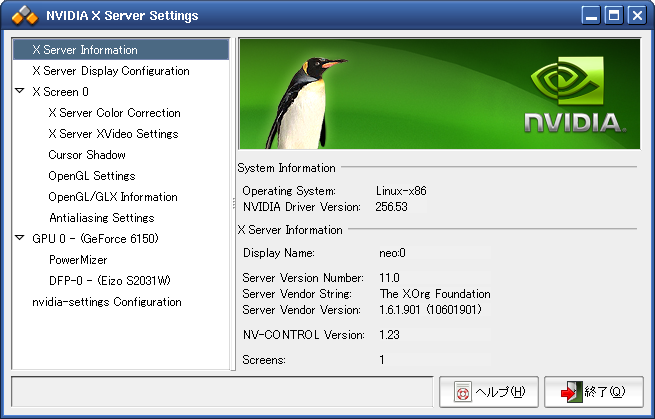Collapse the X Screen 0 tree node
Viewport: 655px width, 419px height.
pos(20,92)
